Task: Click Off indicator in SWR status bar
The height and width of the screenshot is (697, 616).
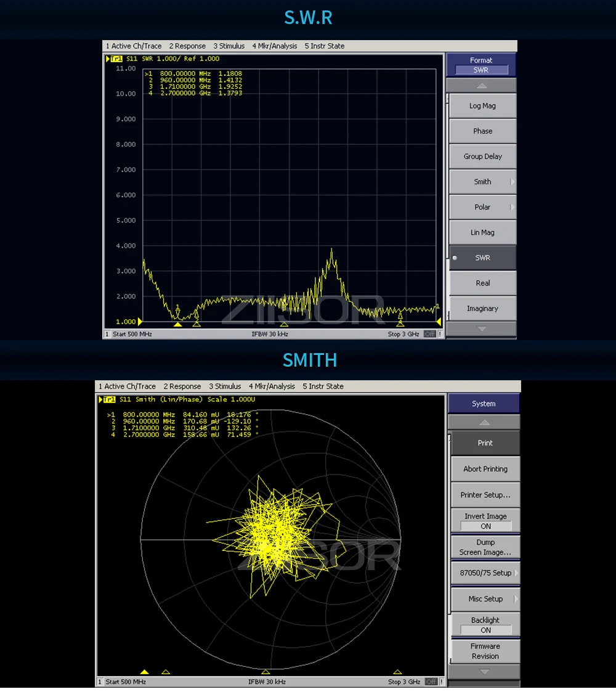Action: pos(429,334)
